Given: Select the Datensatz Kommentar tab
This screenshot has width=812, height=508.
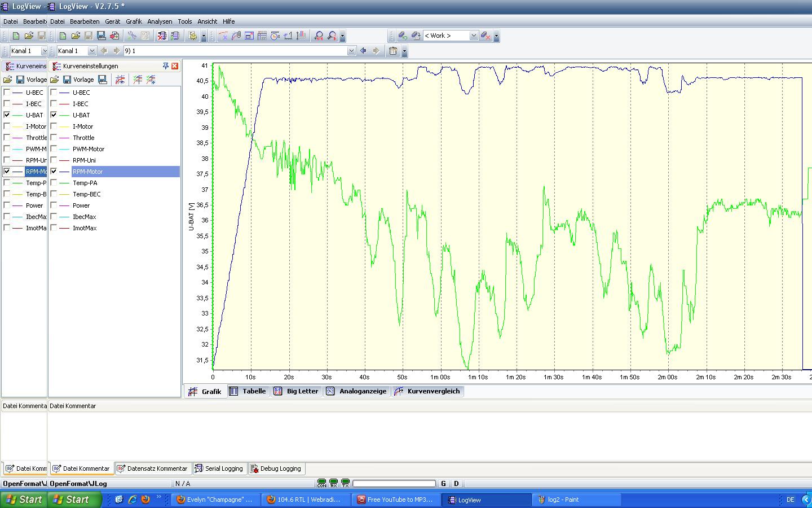Looking at the screenshot, I should pyautogui.click(x=152, y=468).
